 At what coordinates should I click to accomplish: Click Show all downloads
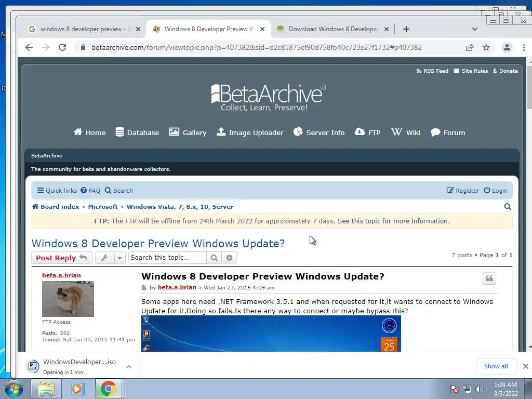point(496,366)
